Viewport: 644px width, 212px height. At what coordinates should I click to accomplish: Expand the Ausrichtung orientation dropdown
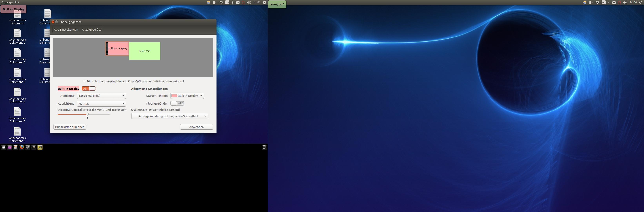click(x=101, y=103)
